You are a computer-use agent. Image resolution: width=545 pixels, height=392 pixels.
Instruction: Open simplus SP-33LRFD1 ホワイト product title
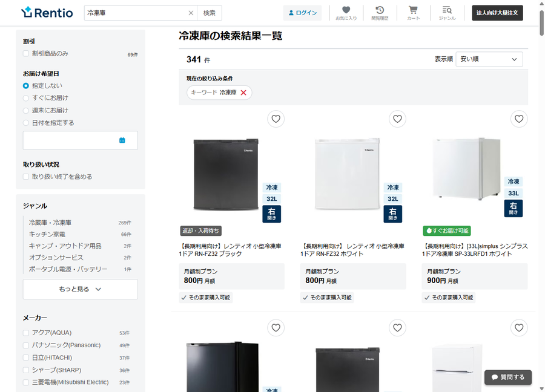pos(475,250)
